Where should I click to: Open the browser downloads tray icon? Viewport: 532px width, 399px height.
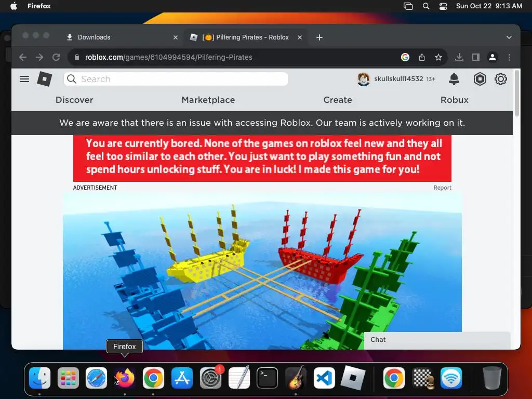pos(459,57)
